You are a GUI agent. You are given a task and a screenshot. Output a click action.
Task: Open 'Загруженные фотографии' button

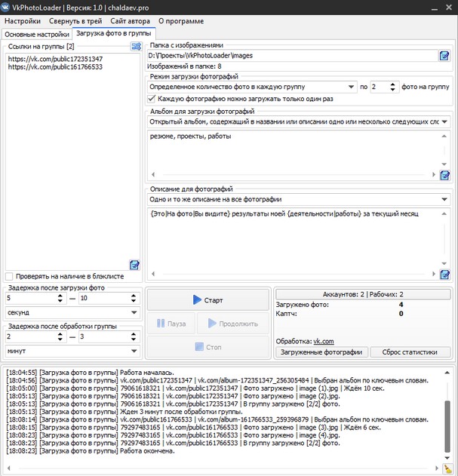(x=321, y=352)
